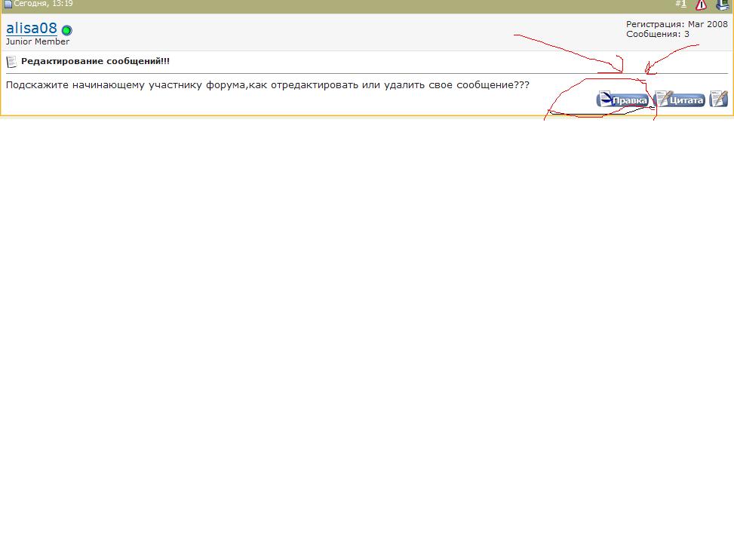Open the alisa08 user profile link
The image size is (734, 560).
click(32, 29)
